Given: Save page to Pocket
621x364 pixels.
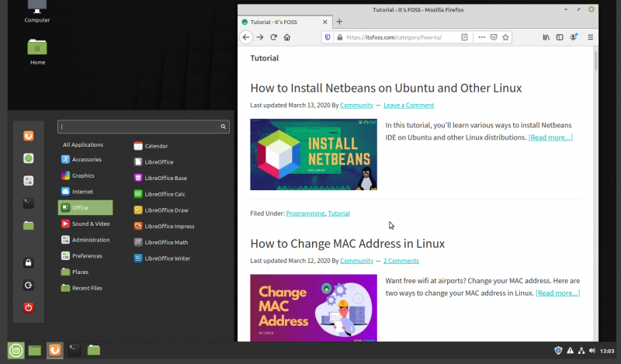Looking at the screenshot, I should click(x=494, y=37).
